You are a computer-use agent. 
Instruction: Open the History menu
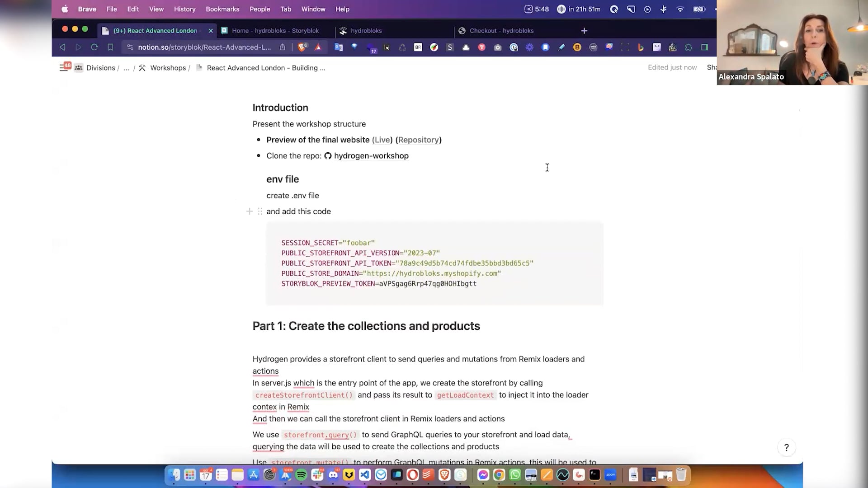coord(184,9)
